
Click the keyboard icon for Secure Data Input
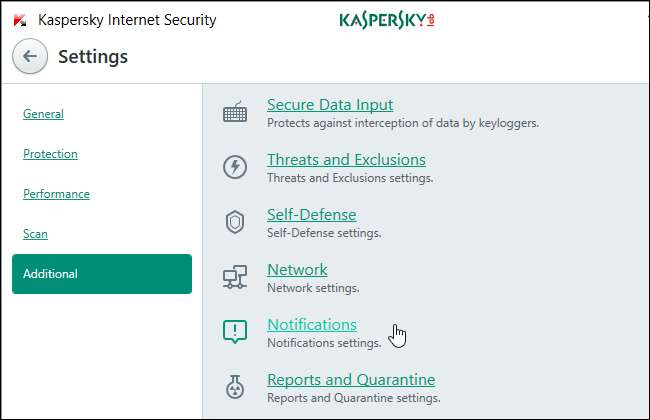click(235, 113)
